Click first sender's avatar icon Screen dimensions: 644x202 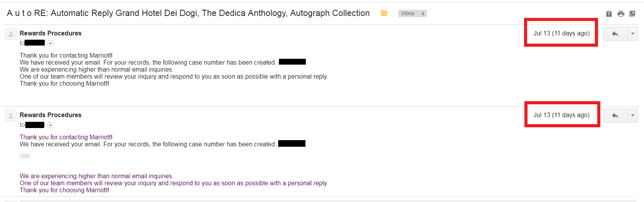pyautogui.click(x=11, y=34)
